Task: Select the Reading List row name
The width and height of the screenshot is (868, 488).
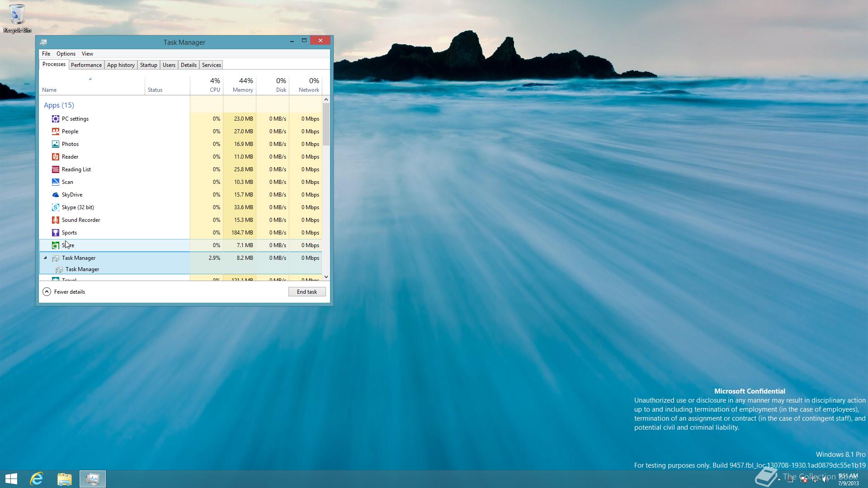Action: coord(76,169)
